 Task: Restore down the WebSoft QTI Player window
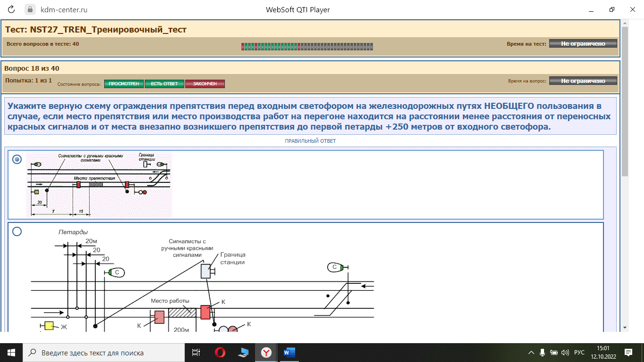tap(612, 9)
